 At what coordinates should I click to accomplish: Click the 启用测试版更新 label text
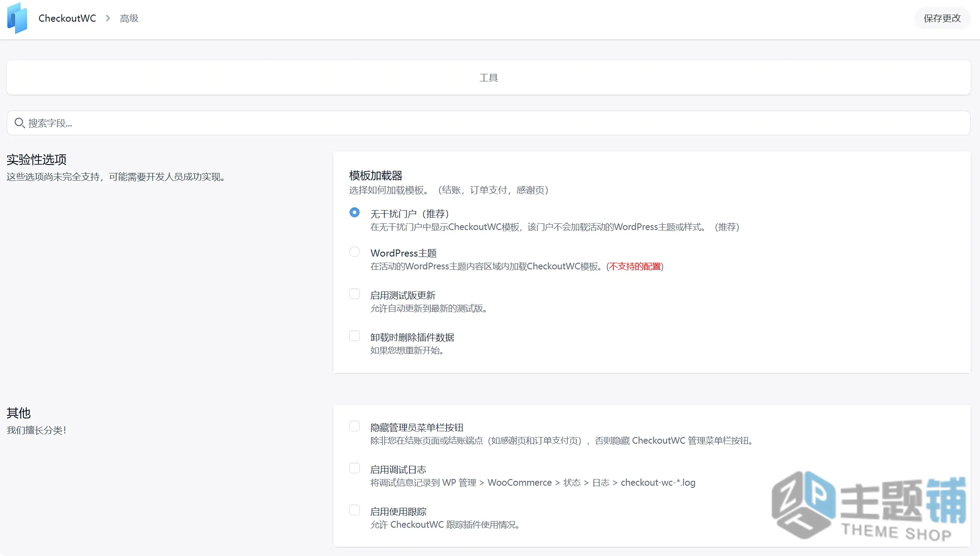tap(403, 295)
